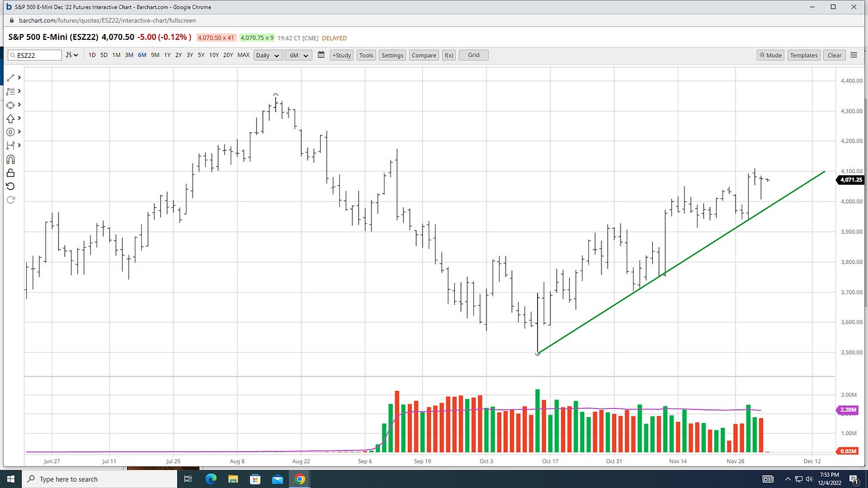Expand the Fibonacci tools flyout arrow
The width and height of the screenshot is (868, 488).
(x=19, y=91)
